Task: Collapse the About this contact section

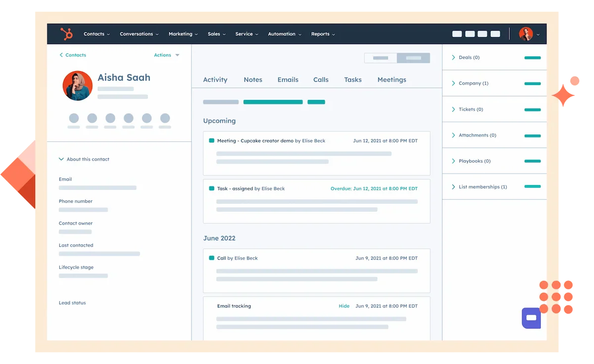Action: [x=84, y=159]
